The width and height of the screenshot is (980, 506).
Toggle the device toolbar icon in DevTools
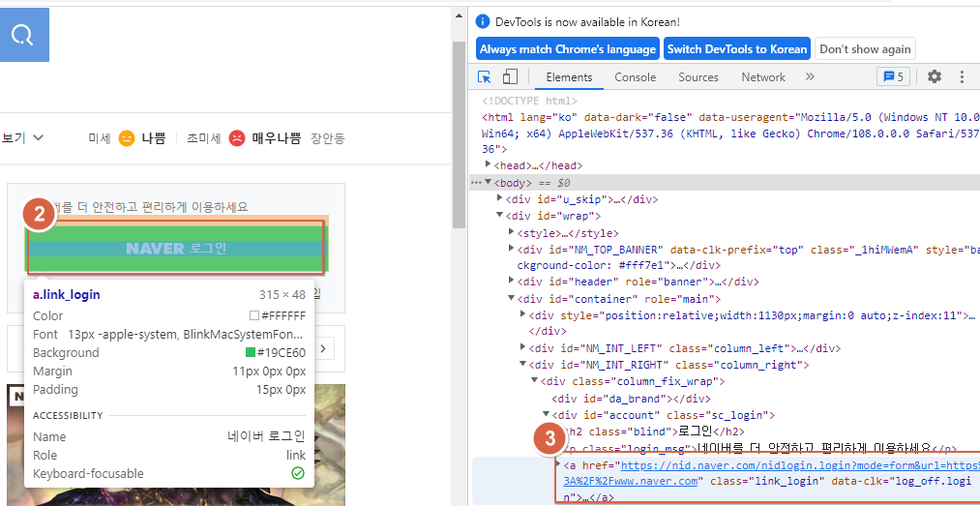(x=510, y=76)
